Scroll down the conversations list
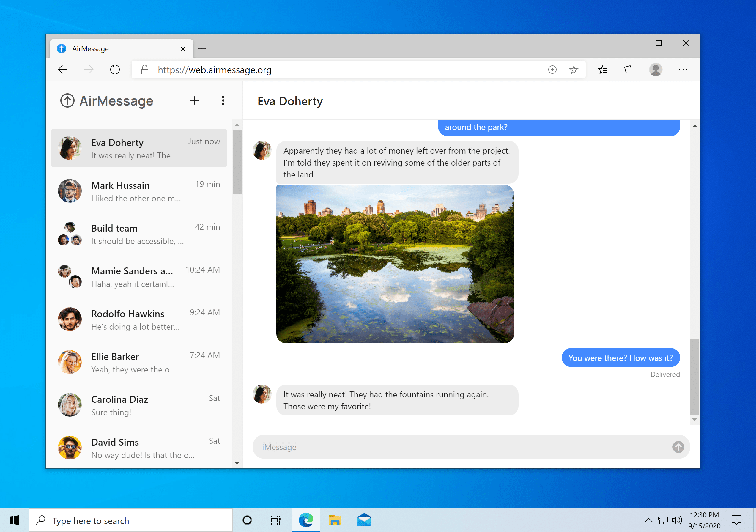This screenshot has height=532, width=756. click(x=237, y=465)
